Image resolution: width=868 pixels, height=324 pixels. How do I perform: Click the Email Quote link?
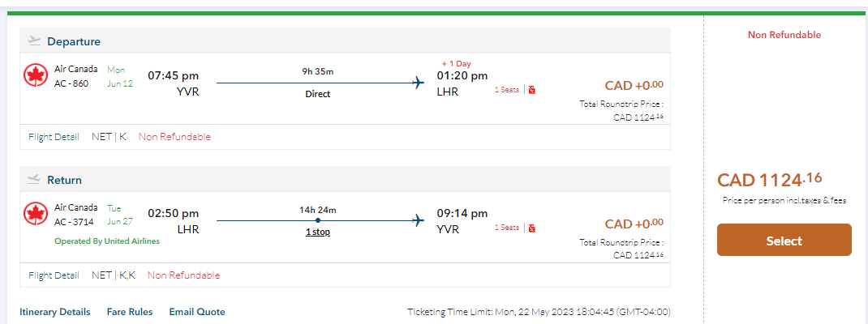[x=197, y=312]
